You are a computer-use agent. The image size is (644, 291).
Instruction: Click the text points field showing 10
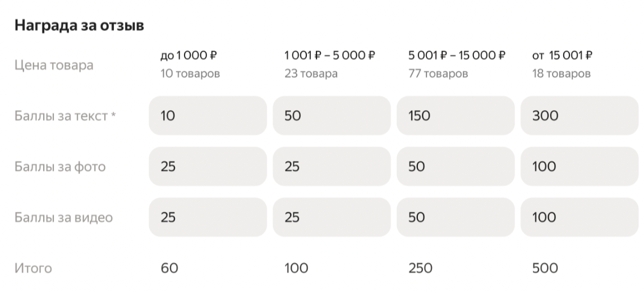[x=208, y=116]
